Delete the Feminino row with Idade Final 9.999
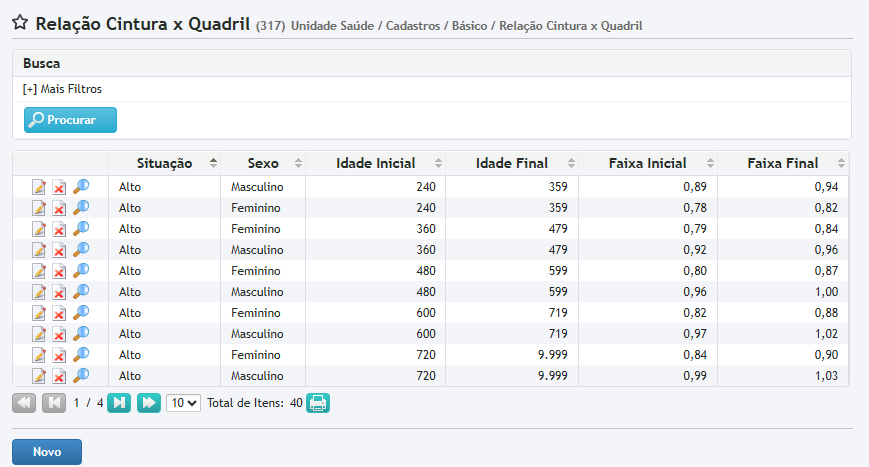This screenshot has height=467, width=869. [60, 355]
